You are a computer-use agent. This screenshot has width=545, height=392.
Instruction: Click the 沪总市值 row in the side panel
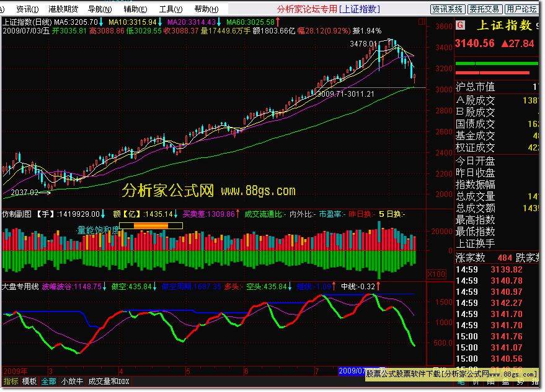497,87
